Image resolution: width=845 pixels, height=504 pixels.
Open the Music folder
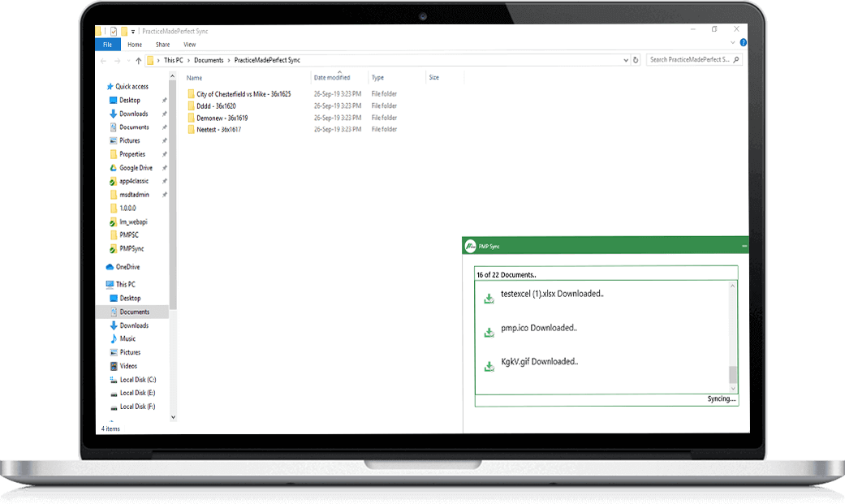[123, 338]
